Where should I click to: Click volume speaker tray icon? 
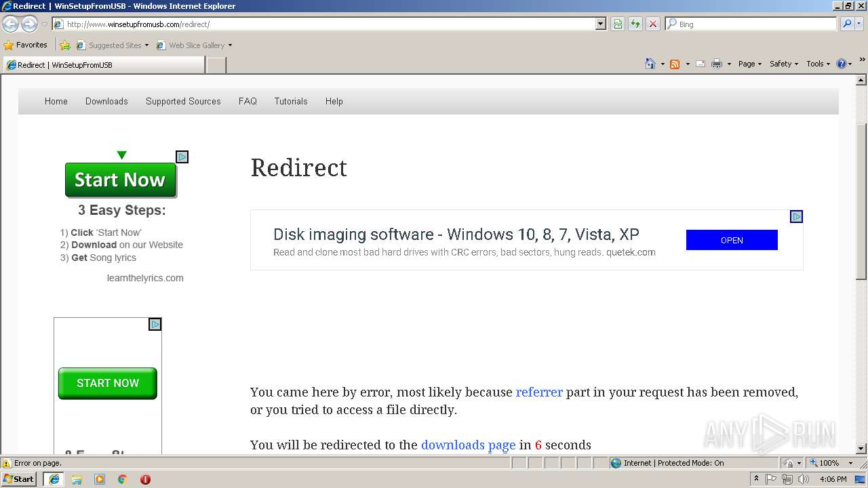(x=804, y=479)
